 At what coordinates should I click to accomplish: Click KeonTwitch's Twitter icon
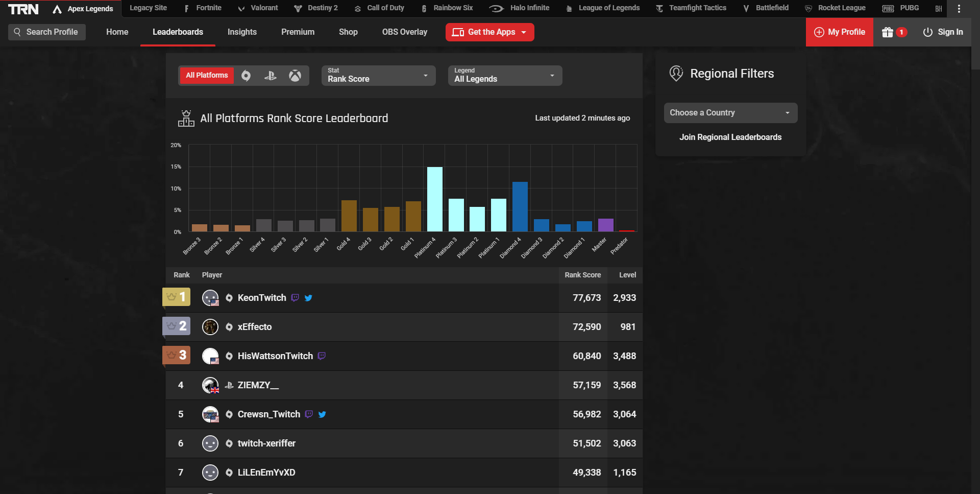(308, 298)
